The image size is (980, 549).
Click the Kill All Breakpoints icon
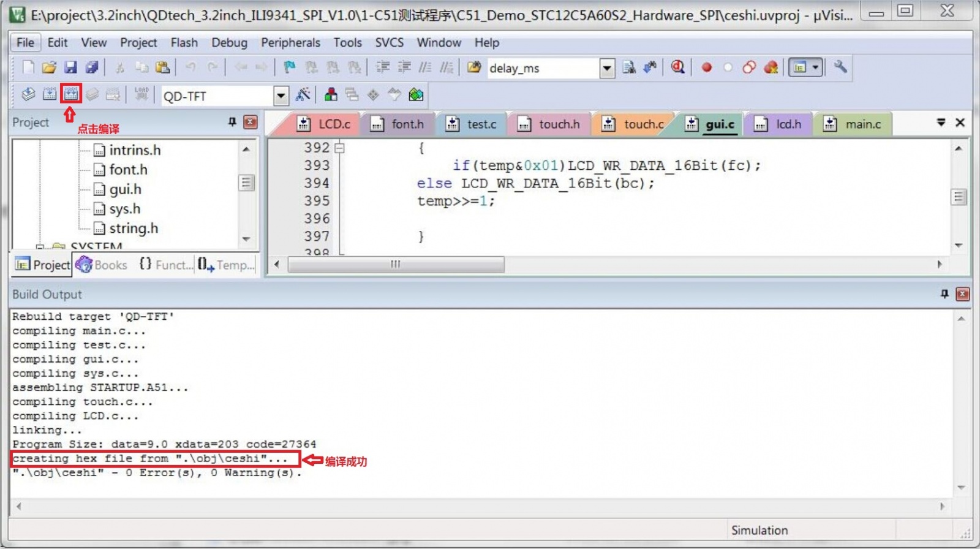click(771, 67)
